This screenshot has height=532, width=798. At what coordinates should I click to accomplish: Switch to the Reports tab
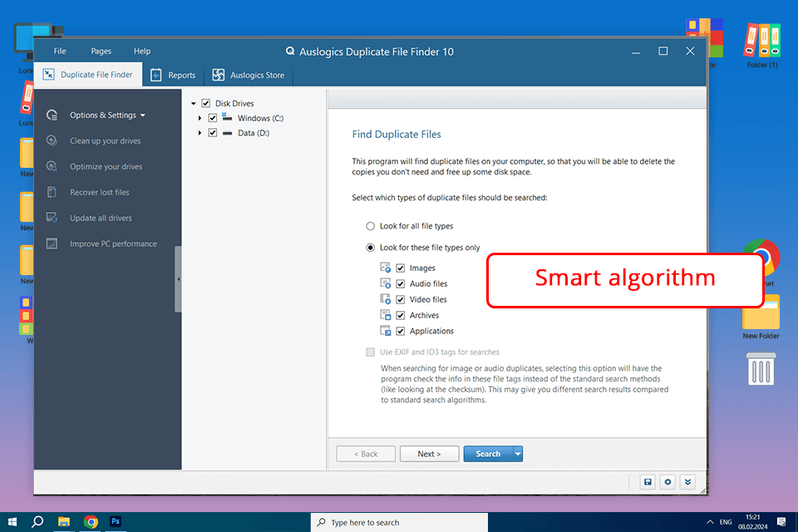173,75
